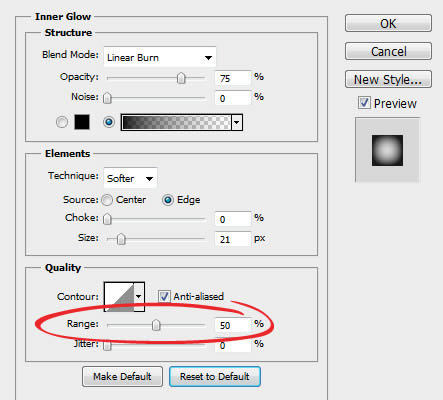Choose Edge as the glow source
443x400 pixels.
(168, 200)
